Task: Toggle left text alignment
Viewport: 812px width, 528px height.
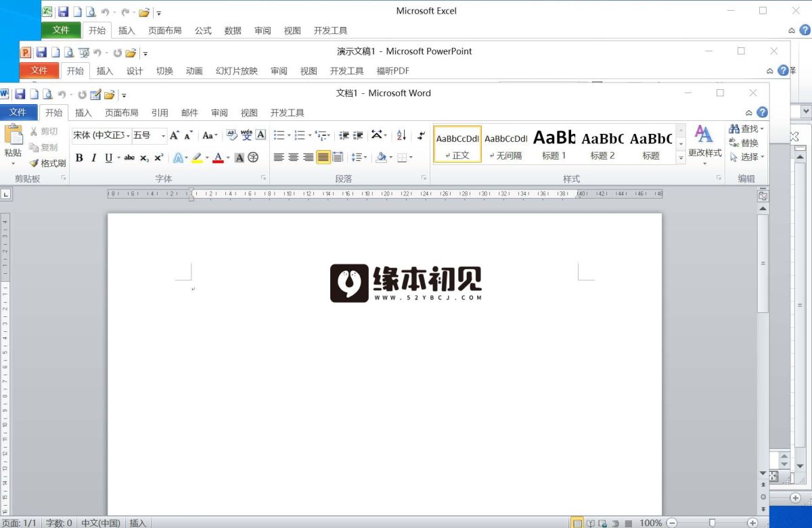Action: coord(279,158)
